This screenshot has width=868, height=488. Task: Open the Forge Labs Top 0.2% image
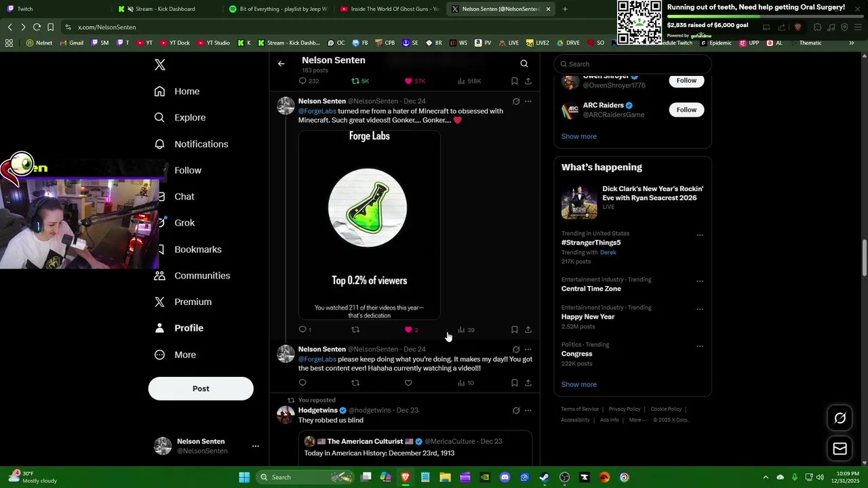[370, 225]
